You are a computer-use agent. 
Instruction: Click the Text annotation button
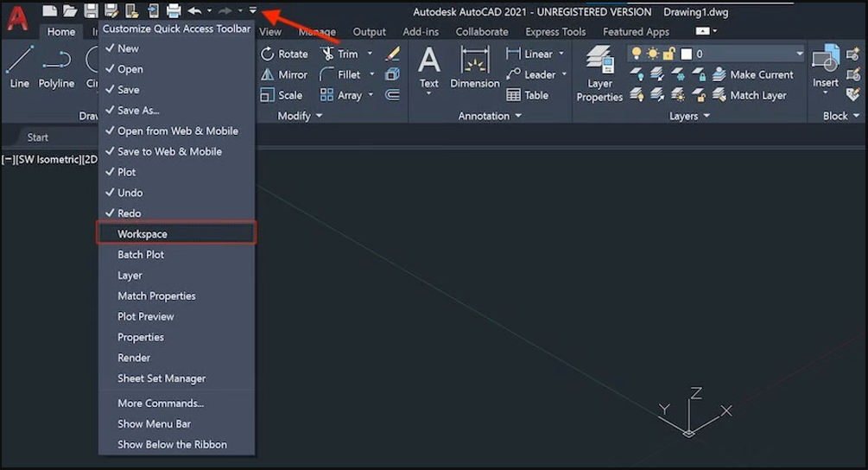pos(429,70)
